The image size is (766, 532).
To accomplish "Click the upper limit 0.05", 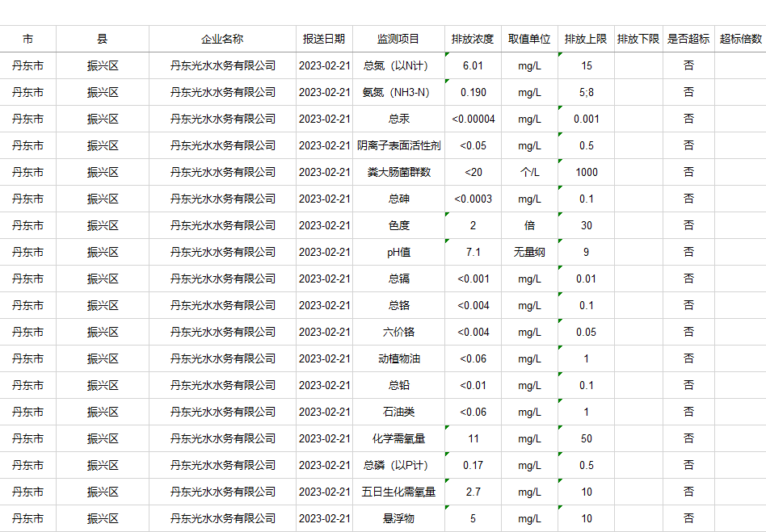I will point(586,332).
